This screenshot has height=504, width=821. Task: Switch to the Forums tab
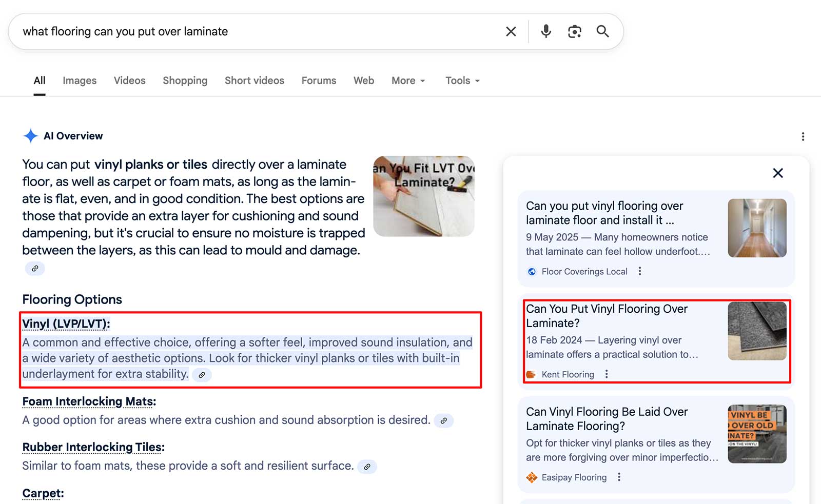(319, 81)
